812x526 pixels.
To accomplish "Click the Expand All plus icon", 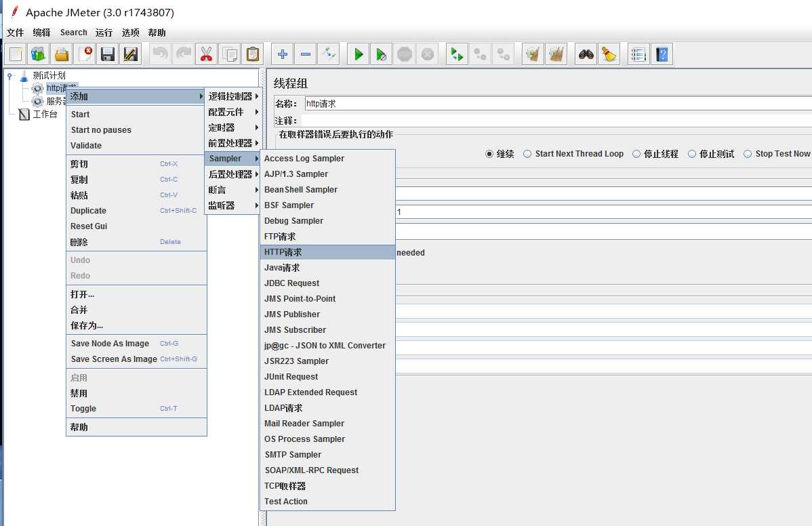I will pyautogui.click(x=282, y=54).
